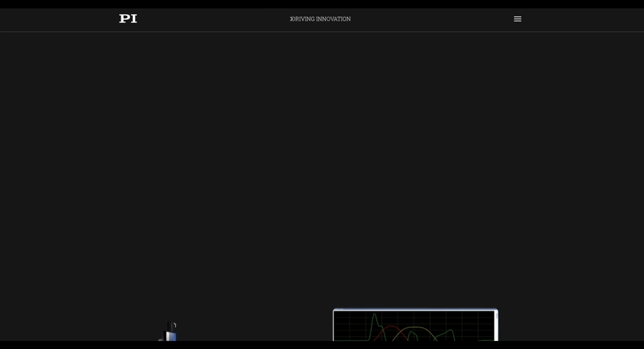Image resolution: width=644 pixels, height=349 pixels.
Task: Click the PI logo in header
Action: click(x=128, y=19)
